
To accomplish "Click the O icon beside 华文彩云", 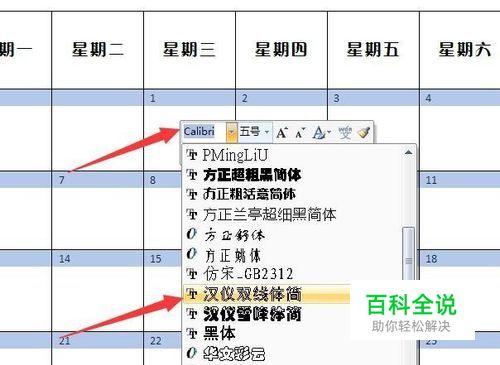I will [x=192, y=353].
